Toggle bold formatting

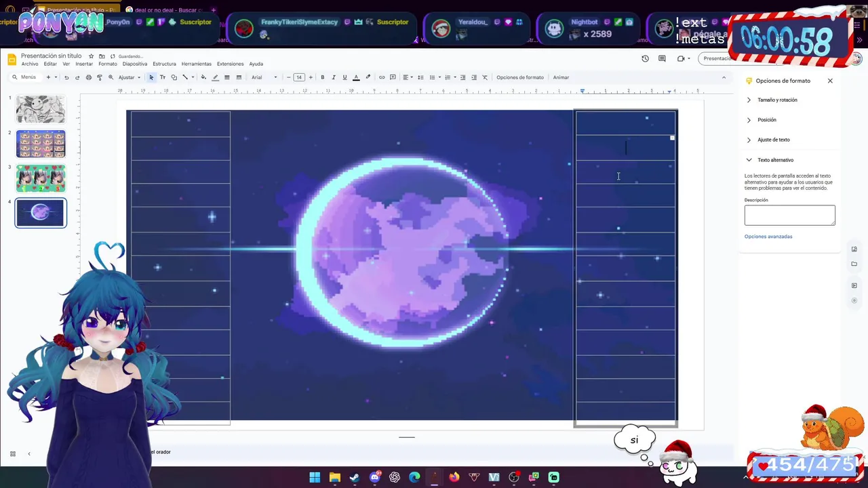coord(323,77)
